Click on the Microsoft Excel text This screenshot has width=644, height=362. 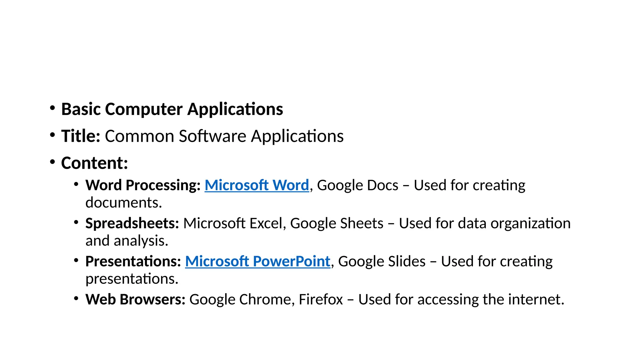coord(233,223)
